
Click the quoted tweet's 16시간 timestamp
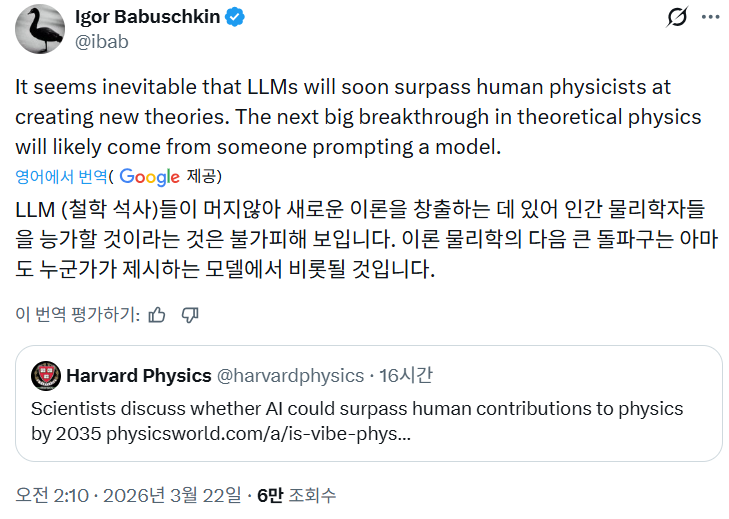(x=406, y=376)
